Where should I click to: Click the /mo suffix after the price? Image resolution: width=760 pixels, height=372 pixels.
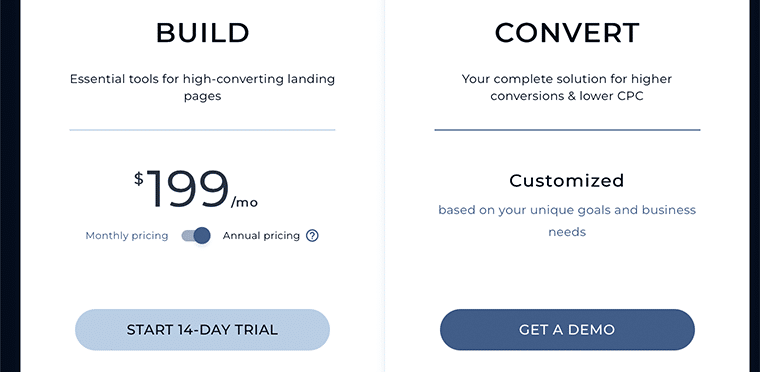click(x=244, y=203)
